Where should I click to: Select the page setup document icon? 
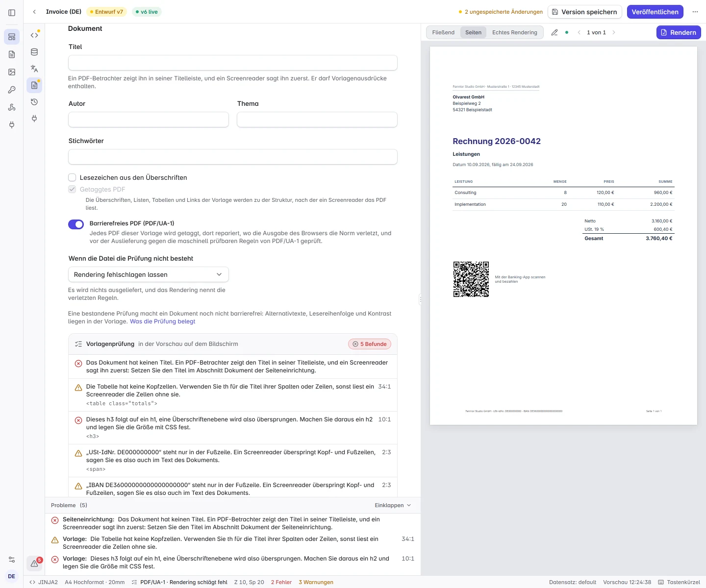(x=34, y=85)
